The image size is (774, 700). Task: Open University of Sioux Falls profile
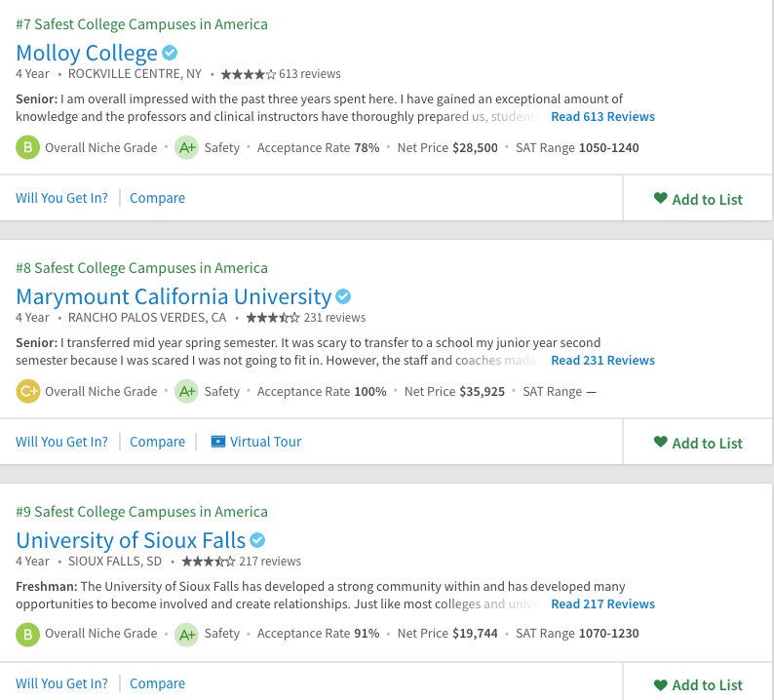131,540
